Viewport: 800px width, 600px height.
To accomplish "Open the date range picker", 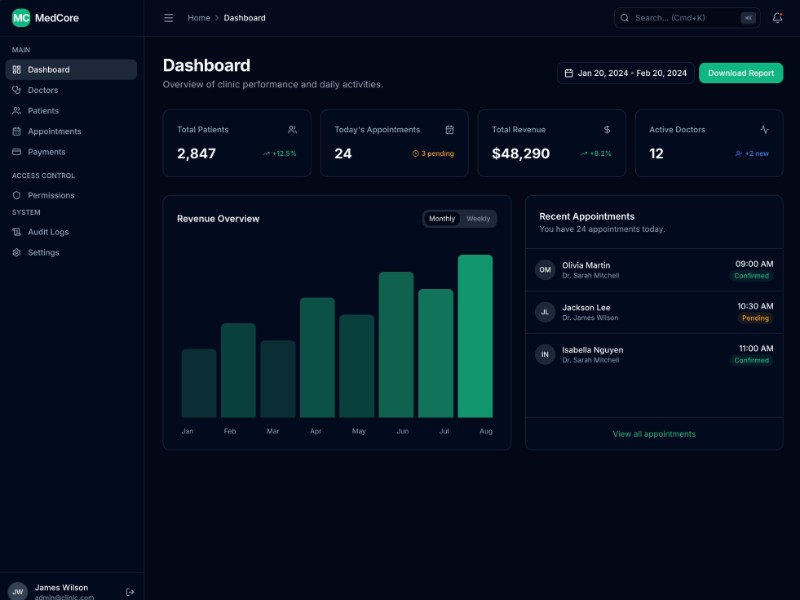I will [625, 73].
